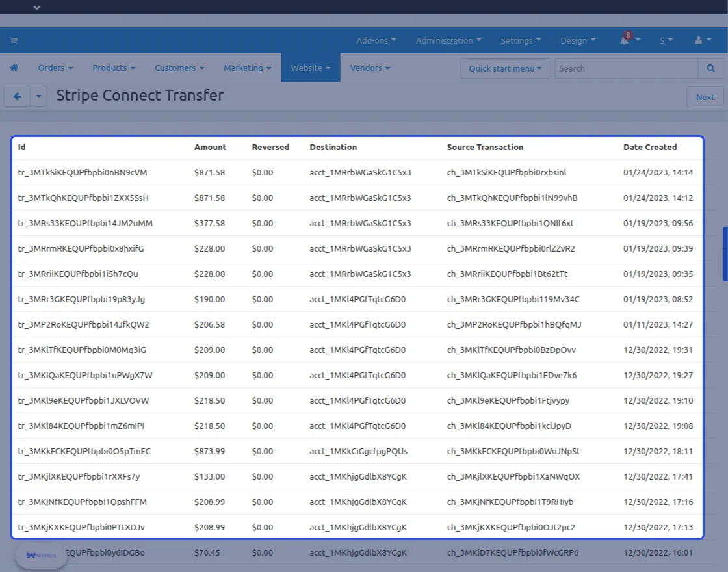Open the Settings menu

point(521,40)
